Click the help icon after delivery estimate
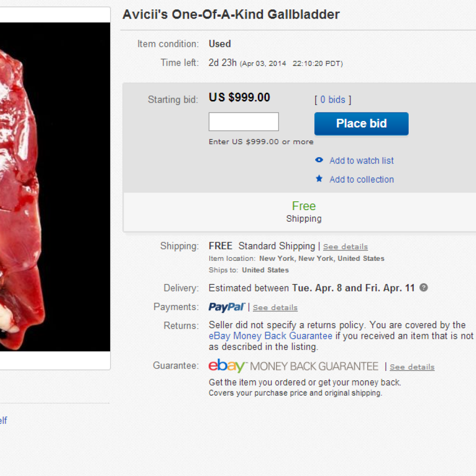This screenshot has width=476, height=476. point(423,288)
